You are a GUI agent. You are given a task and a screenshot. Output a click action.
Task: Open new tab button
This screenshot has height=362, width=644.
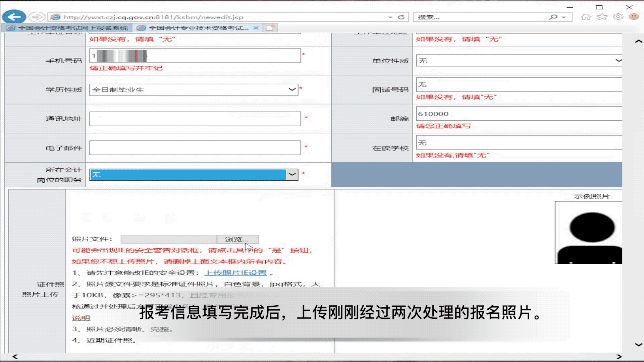pos(270,28)
